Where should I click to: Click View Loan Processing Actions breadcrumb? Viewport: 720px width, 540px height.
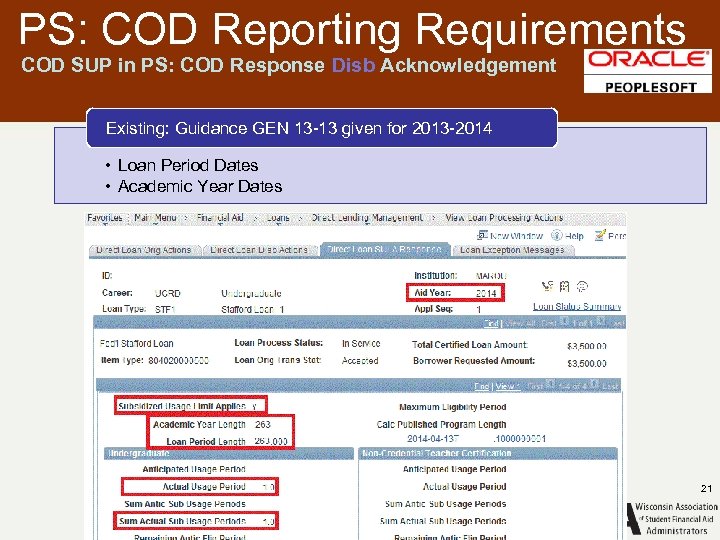pos(504,218)
